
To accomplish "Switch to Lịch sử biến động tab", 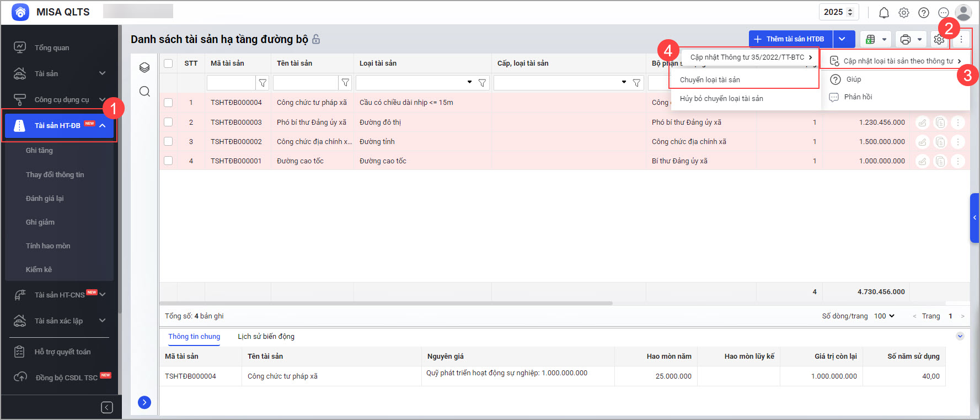I will click(x=266, y=337).
